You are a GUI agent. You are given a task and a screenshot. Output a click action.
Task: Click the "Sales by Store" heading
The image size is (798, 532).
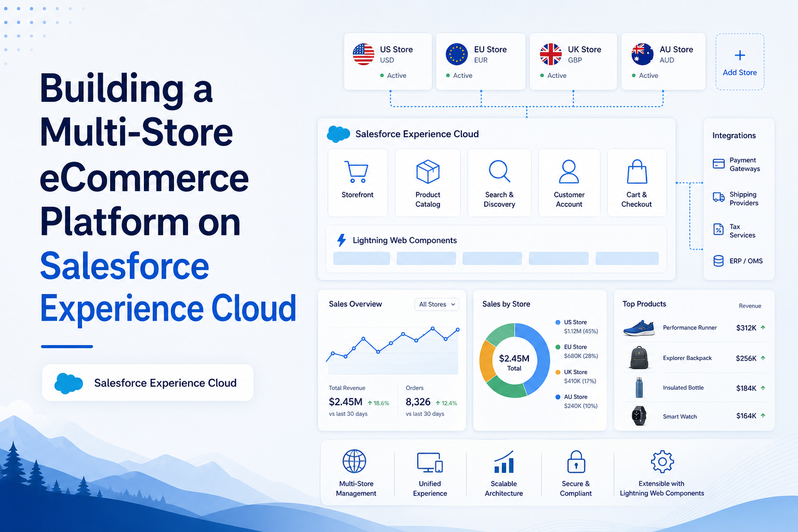pyautogui.click(x=506, y=304)
